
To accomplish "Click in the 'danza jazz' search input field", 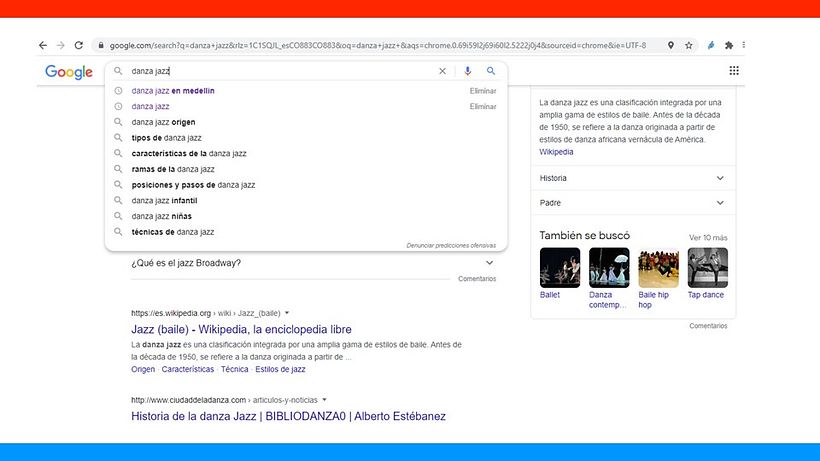I will [282, 71].
